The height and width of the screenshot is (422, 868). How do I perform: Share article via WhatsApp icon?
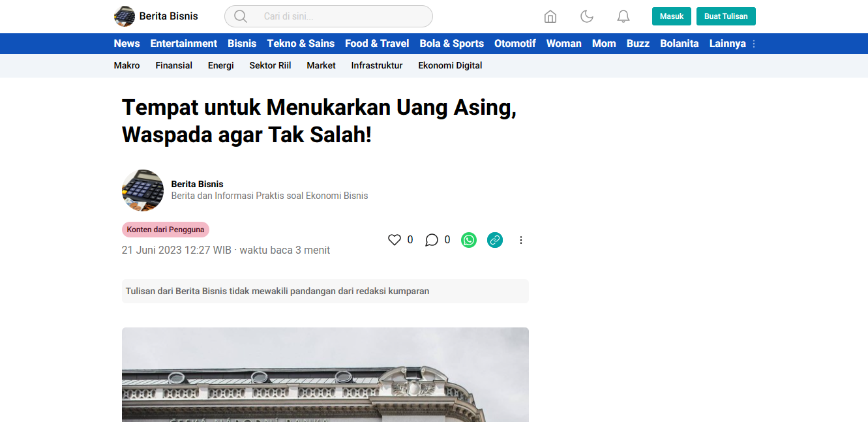pyautogui.click(x=469, y=240)
